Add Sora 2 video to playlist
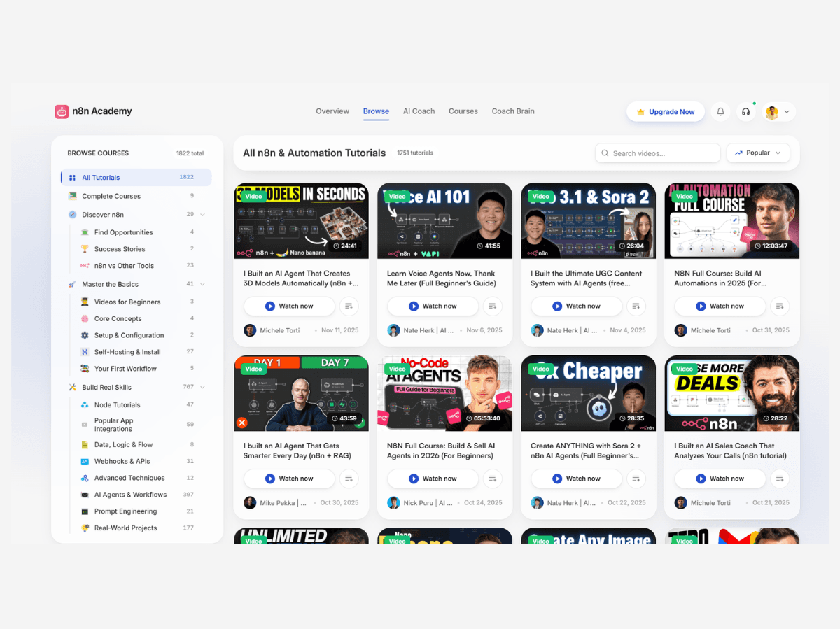The height and width of the screenshot is (629, 840). pyautogui.click(x=636, y=479)
